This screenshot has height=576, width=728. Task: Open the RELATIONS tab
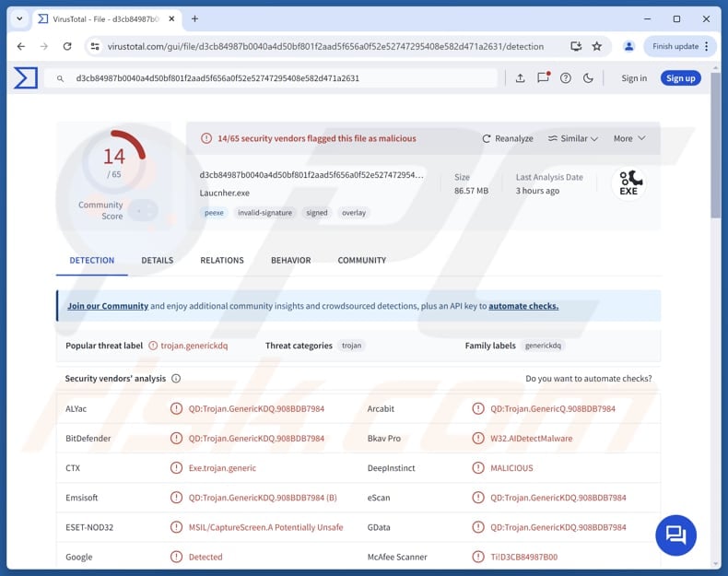pyautogui.click(x=222, y=260)
